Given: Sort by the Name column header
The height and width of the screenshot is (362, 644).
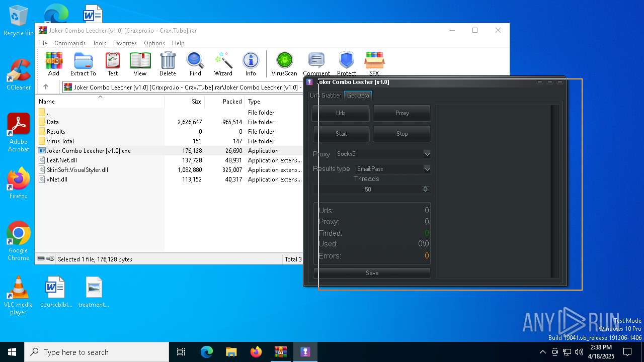Looking at the screenshot, I should (x=100, y=101).
